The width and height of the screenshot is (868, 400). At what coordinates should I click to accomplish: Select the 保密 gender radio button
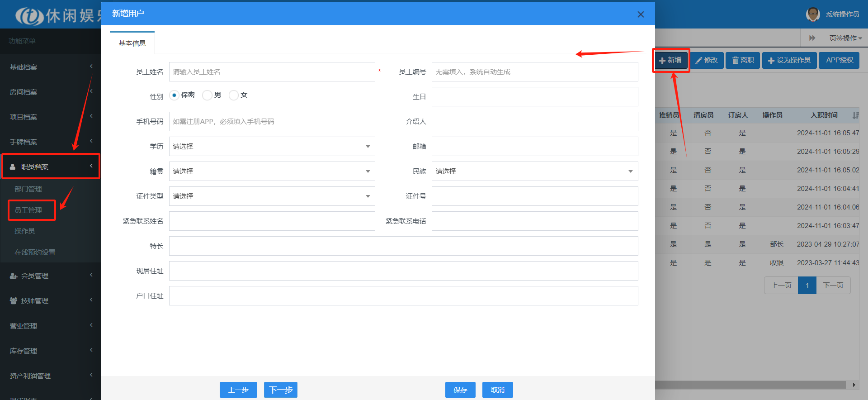point(174,95)
